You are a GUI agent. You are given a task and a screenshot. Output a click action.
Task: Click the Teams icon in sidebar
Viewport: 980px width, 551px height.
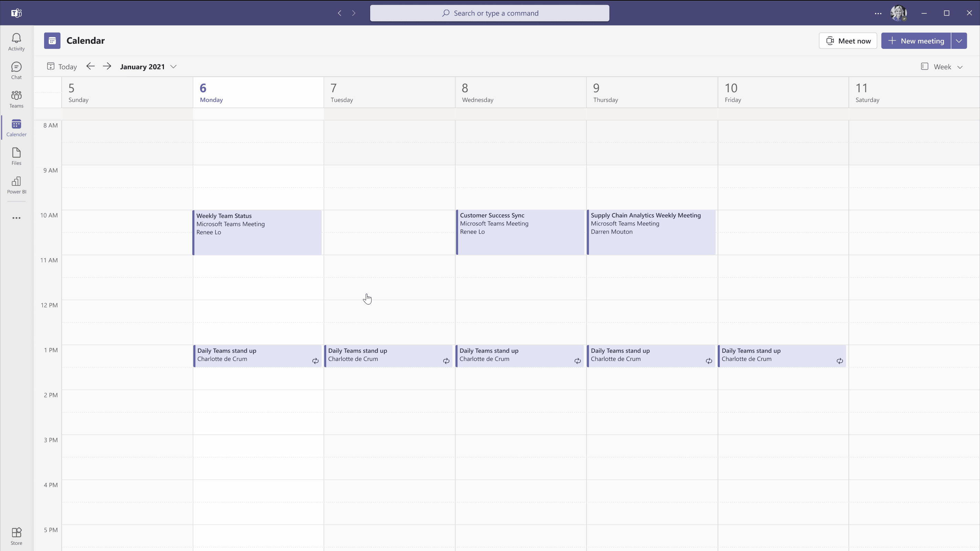[x=16, y=99]
